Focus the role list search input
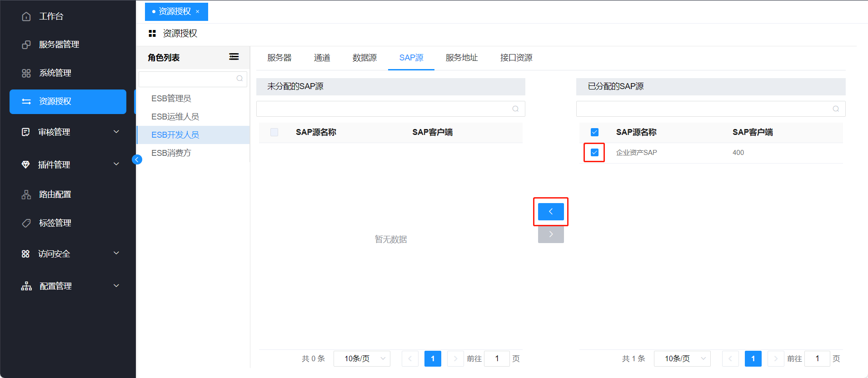The width and height of the screenshot is (868, 378). [193, 79]
